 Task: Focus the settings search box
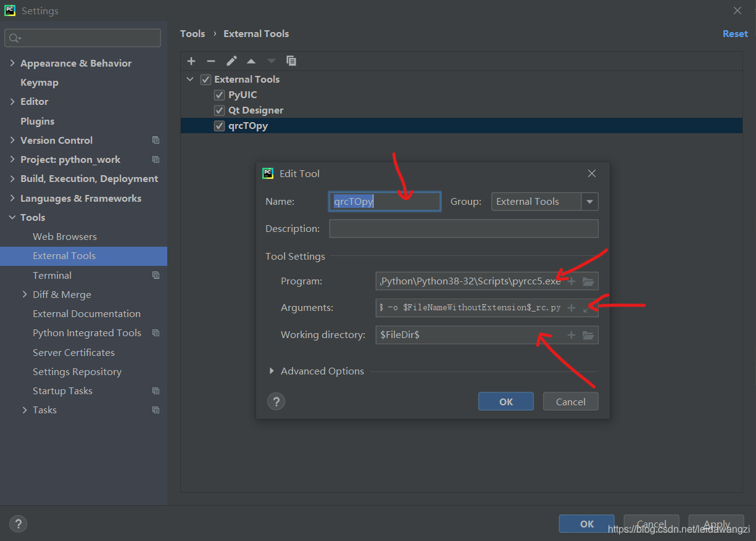coord(83,38)
